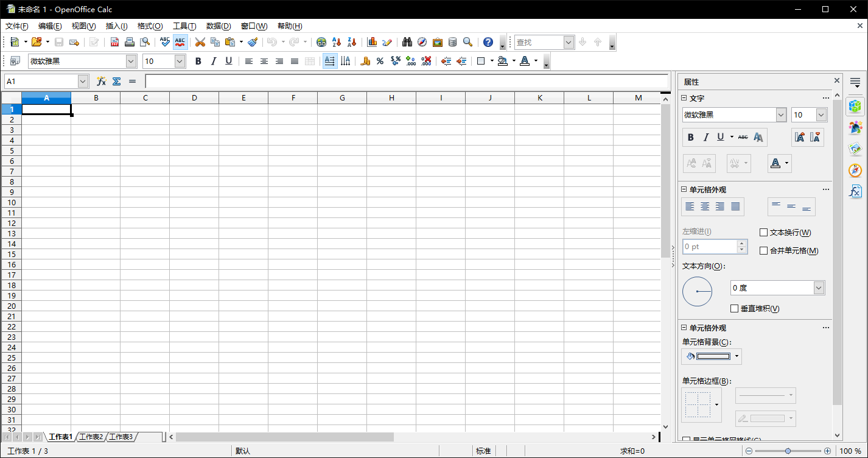Open the cell background color picker
868x458 pixels.
737,356
